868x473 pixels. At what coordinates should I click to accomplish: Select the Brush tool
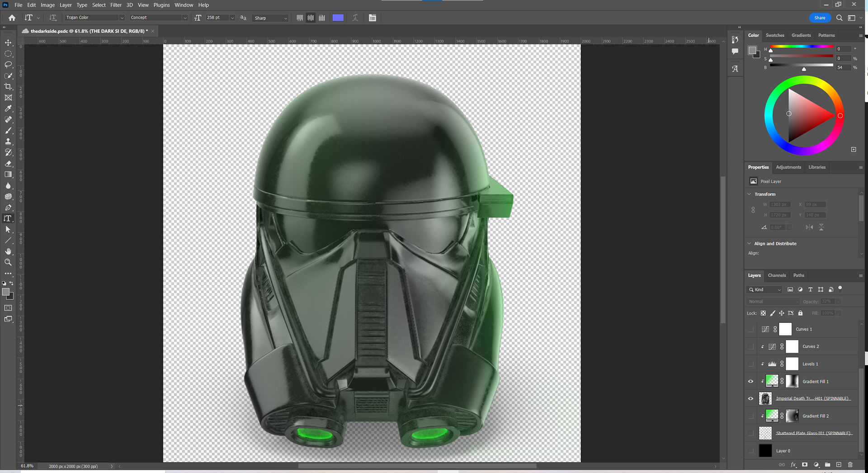pos(8,131)
